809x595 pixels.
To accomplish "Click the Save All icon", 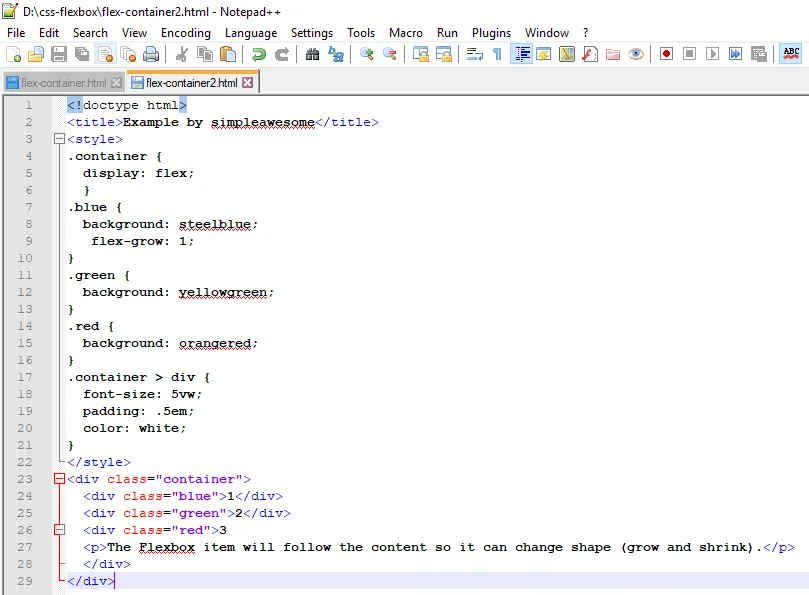I will pyautogui.click(x=82, y=54).
